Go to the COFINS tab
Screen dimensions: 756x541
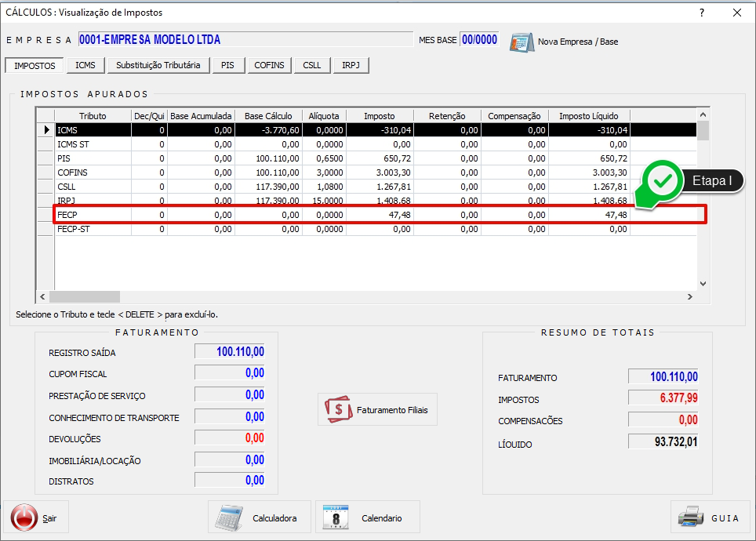270,65
